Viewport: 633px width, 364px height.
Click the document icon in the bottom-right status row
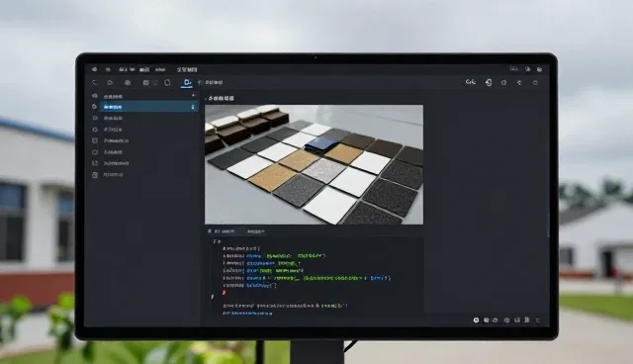click(x=527, y=319)
